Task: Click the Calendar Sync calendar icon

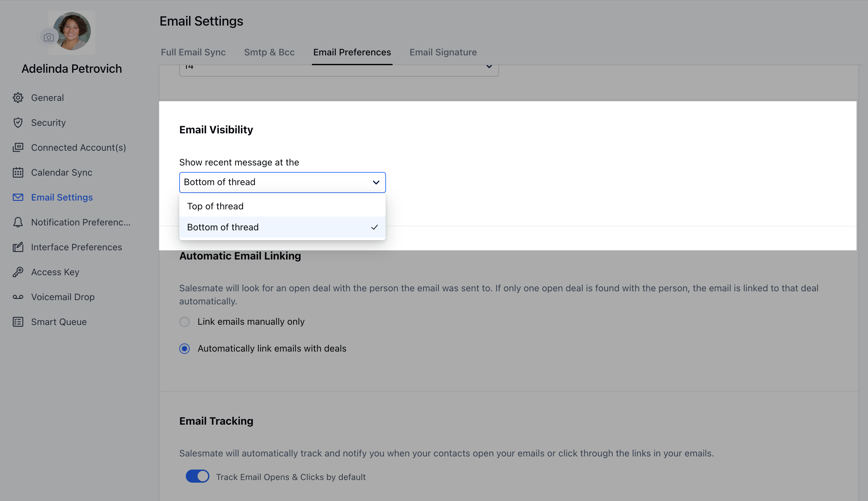Action: coord(18,172)
